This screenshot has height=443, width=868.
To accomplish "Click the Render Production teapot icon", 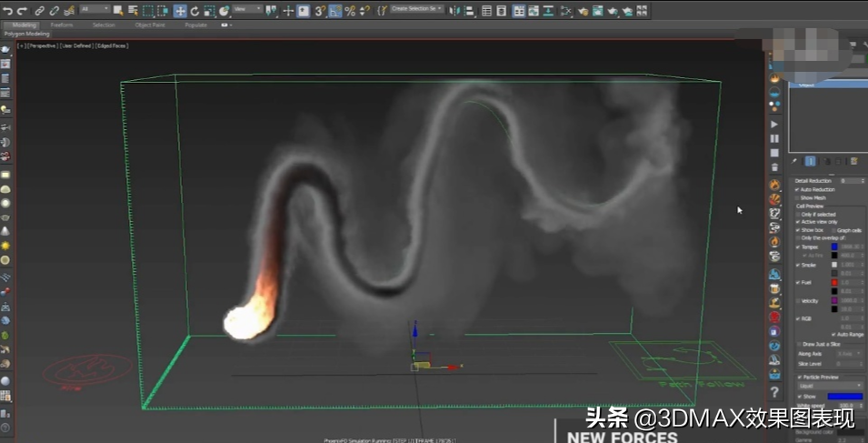I will [x=613, y=11].
